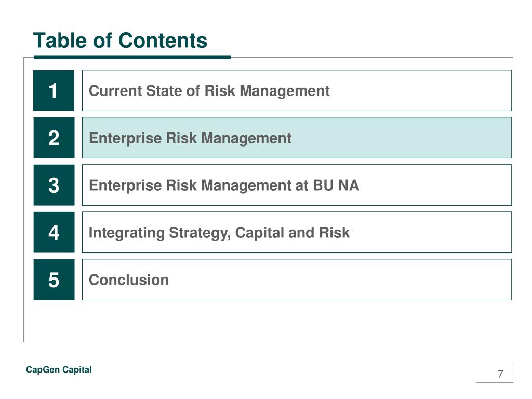The width and height of the screenshot is (532, 399).
Task: Click the blank area in Integrating Strategy row
Action: point(431,232)
